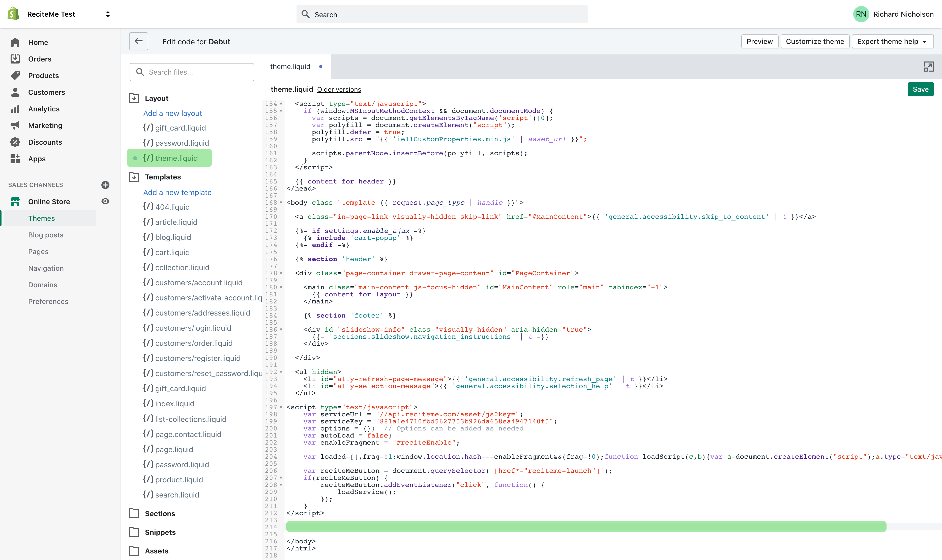Add a sales channel plus icon

(x=105, y=185)
